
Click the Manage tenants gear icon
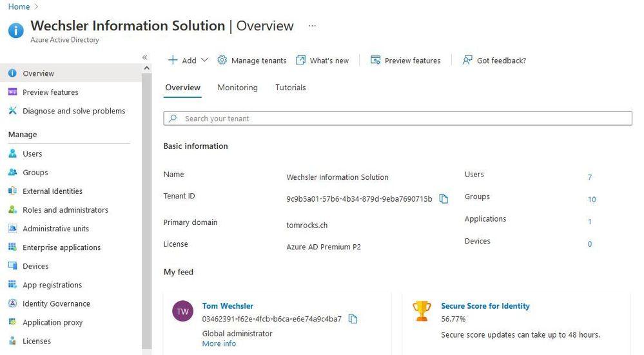coord(222,61)
